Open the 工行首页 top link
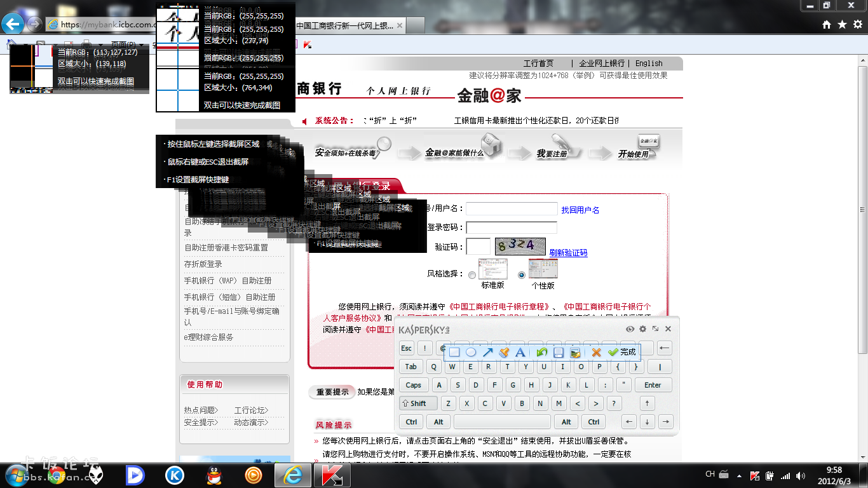This screenshot has height=488, width=868. 538,64
